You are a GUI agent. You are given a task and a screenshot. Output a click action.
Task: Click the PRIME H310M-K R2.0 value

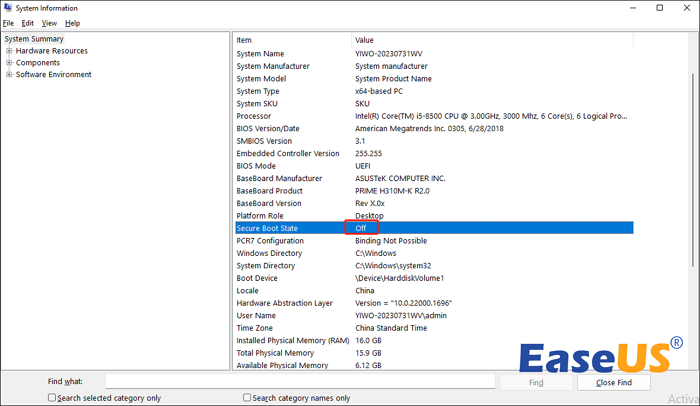pyautogui.click(x=392, y=191)
